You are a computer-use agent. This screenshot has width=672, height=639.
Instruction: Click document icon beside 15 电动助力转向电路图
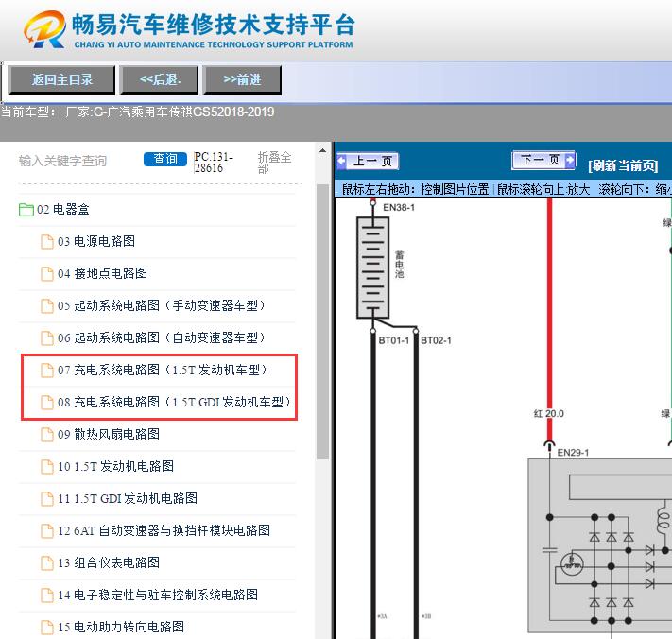pos(46,628)
